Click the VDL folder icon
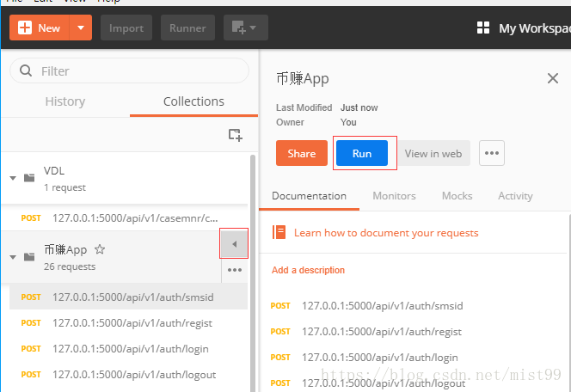Viewport: 571px width, 392px height. pyautogui.click(x=29, y=178)
